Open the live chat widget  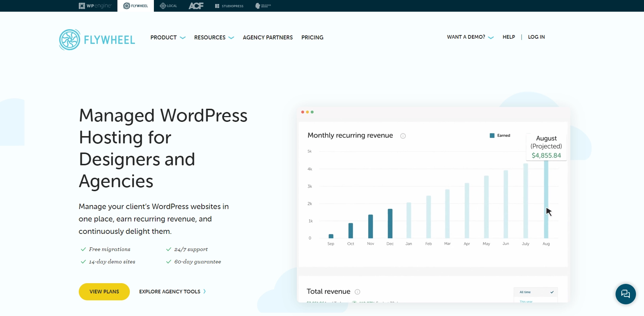626,294
